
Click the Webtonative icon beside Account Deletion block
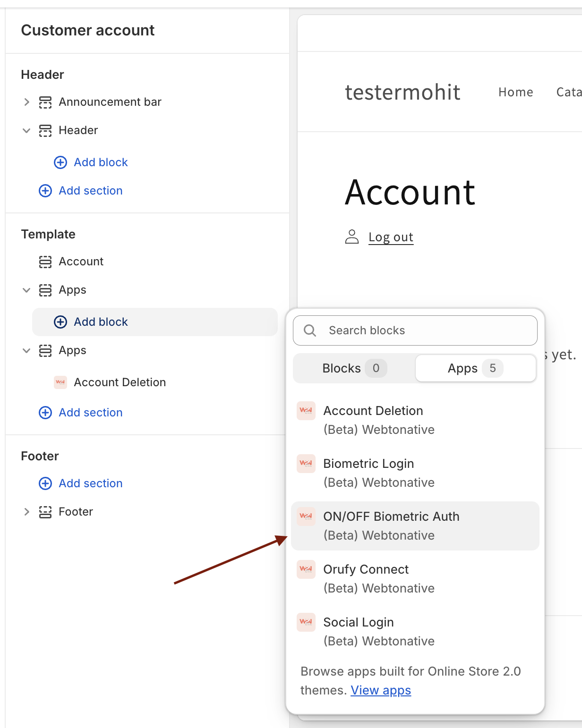(60, 382)
